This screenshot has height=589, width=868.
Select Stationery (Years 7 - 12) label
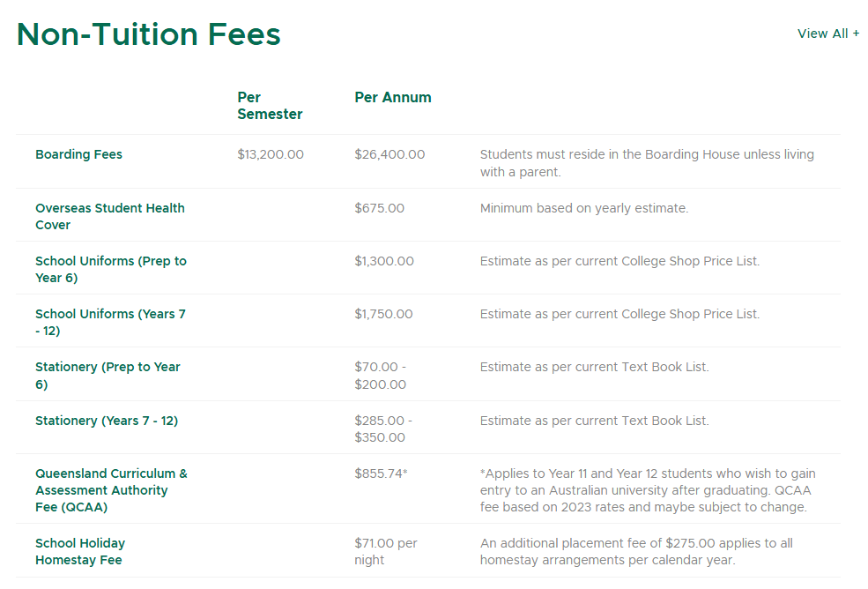pyautogui.click(x=106, y=421)
